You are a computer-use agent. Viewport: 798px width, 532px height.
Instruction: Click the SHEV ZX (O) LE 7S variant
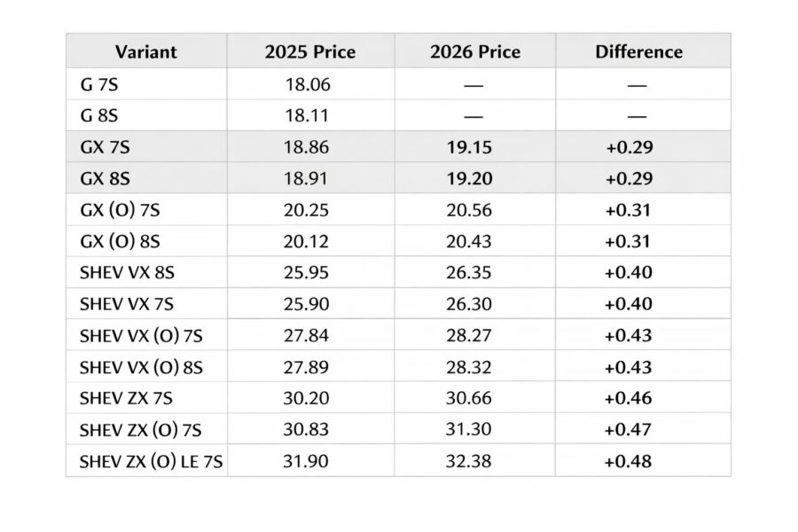click(151, 461)
